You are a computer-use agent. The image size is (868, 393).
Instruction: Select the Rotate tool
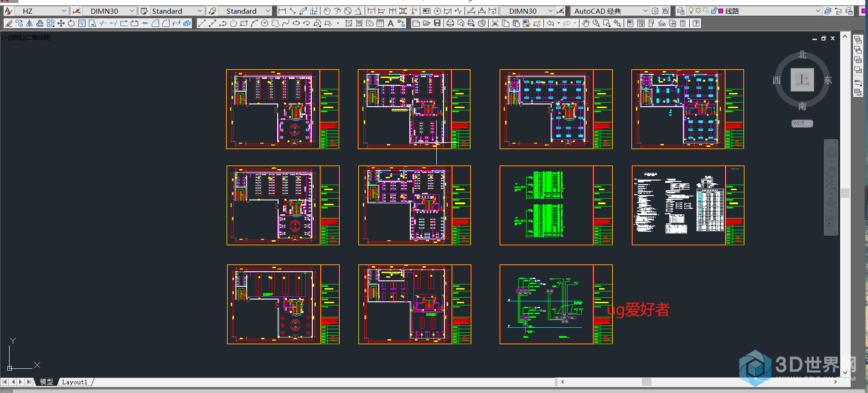click(72, 23)
